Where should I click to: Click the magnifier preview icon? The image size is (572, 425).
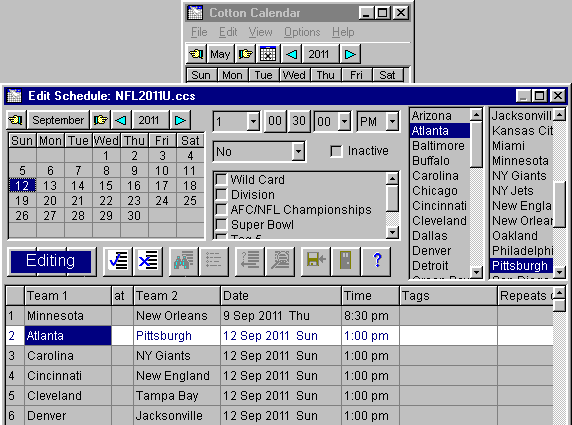tap(280, 261)
